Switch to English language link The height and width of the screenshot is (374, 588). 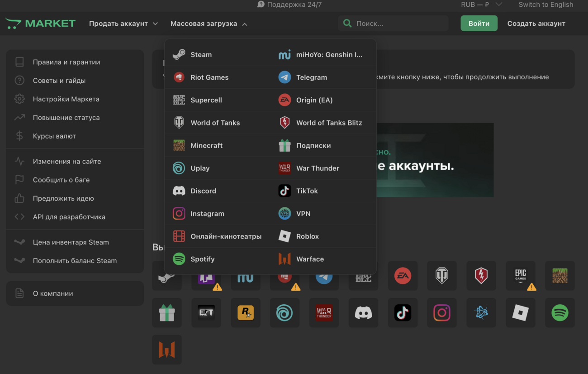coord(545,5)
